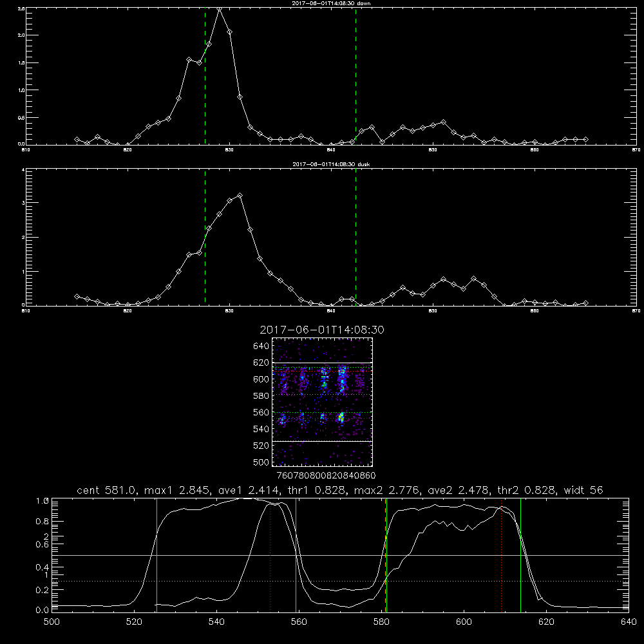Click the "3" y-axis label of dusk plot

point(23,203)
